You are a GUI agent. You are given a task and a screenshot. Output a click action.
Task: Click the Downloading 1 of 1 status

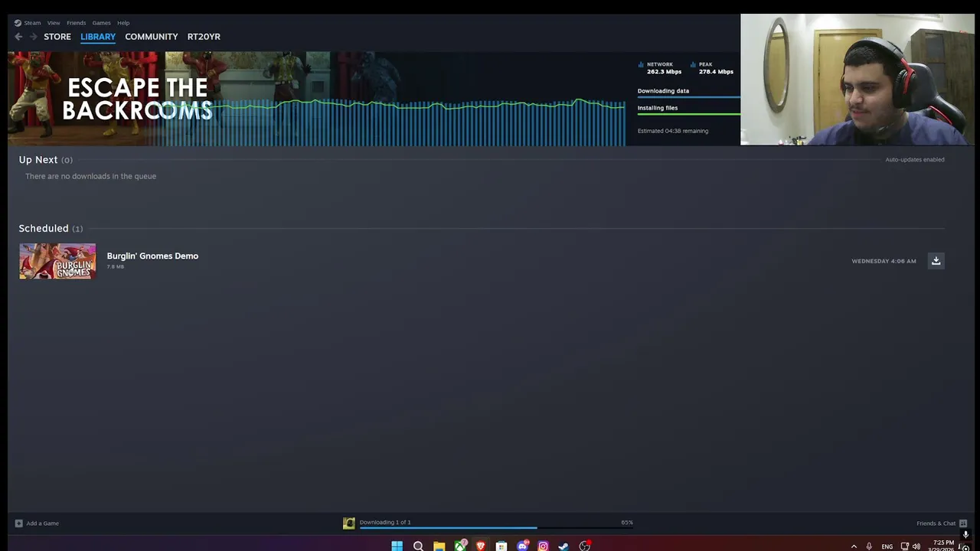pyautogui.click(x=385, y=522)
